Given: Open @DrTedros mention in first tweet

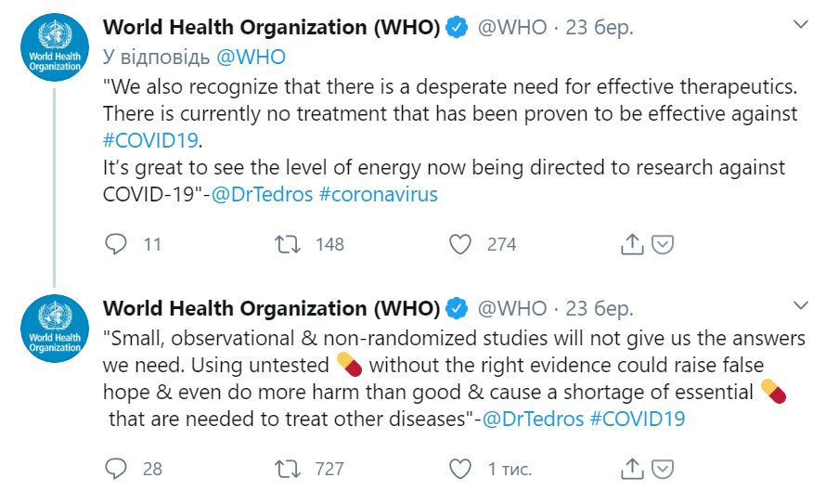Looking at the screenshot, I should (263, 194).
